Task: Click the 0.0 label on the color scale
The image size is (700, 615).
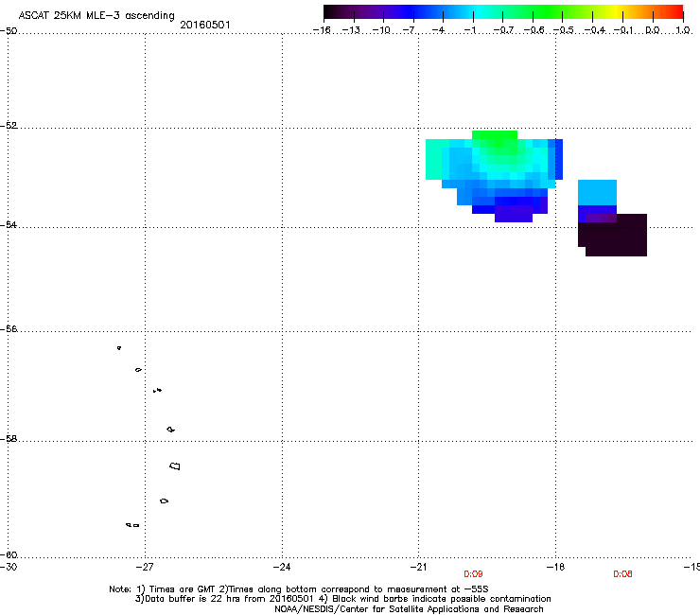Action: (x=653, y=30)
